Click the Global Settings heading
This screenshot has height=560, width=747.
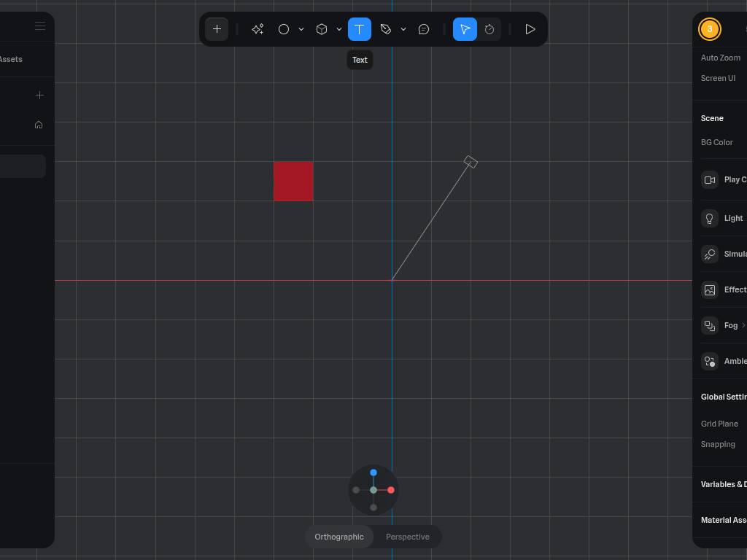[724, 397]
